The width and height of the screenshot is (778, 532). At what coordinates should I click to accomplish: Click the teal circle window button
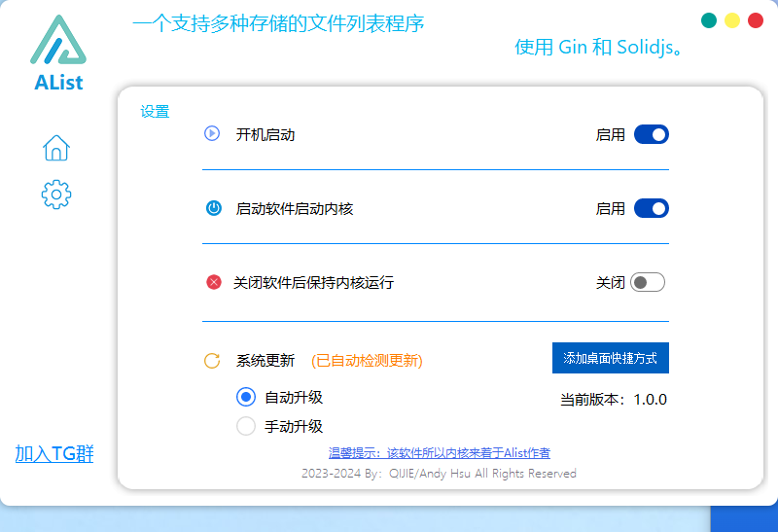[709, 20]
